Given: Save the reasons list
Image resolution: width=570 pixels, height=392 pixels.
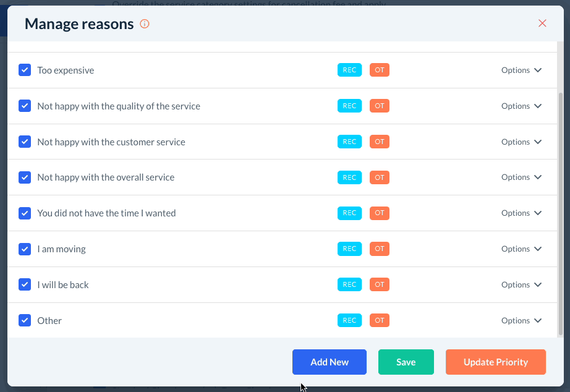Looking at the screenshot, I should tap(406, 362).
